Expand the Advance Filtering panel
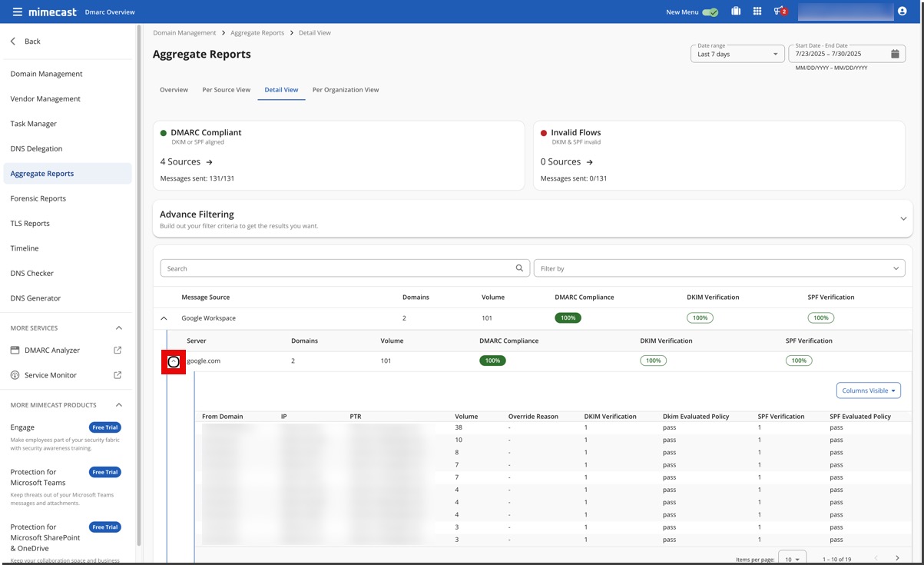The height and width of the screenshot is (565, 924). [x=903, y=219]
